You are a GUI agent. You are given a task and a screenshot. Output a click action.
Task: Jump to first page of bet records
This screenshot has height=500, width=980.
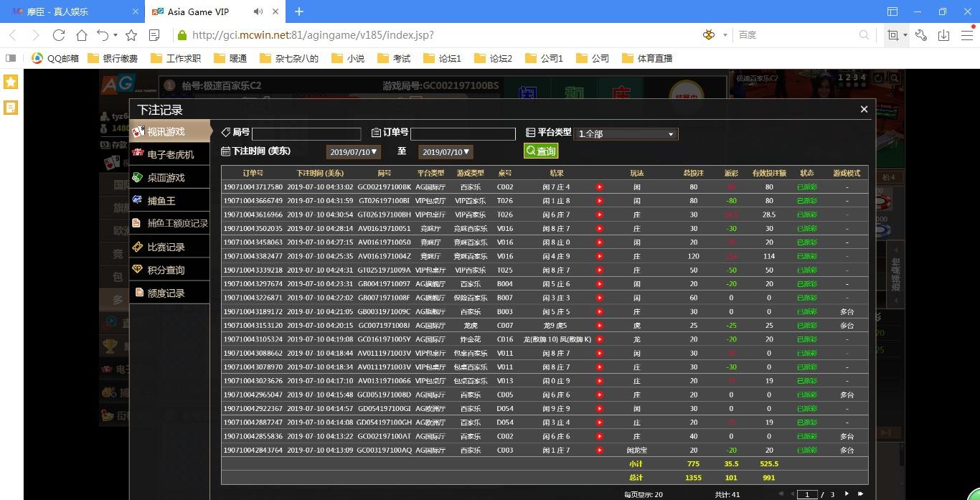pyautogui.click(x=782, y=494)
